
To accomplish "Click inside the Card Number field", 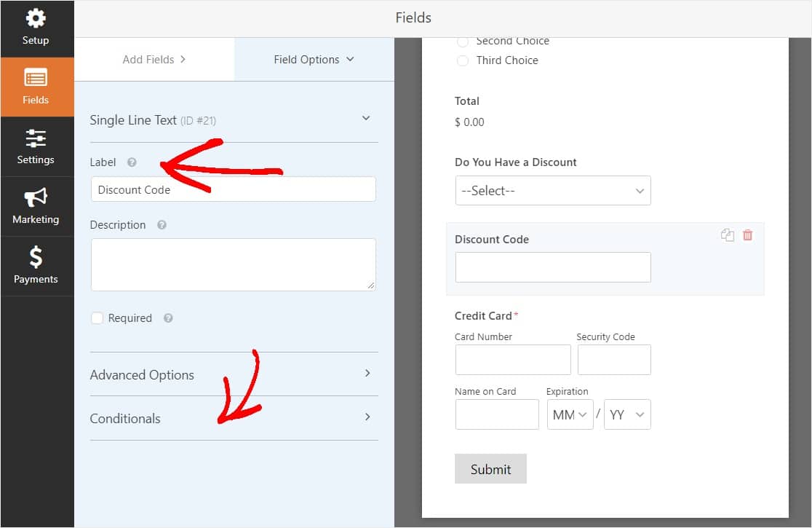I will click(512, 359).
